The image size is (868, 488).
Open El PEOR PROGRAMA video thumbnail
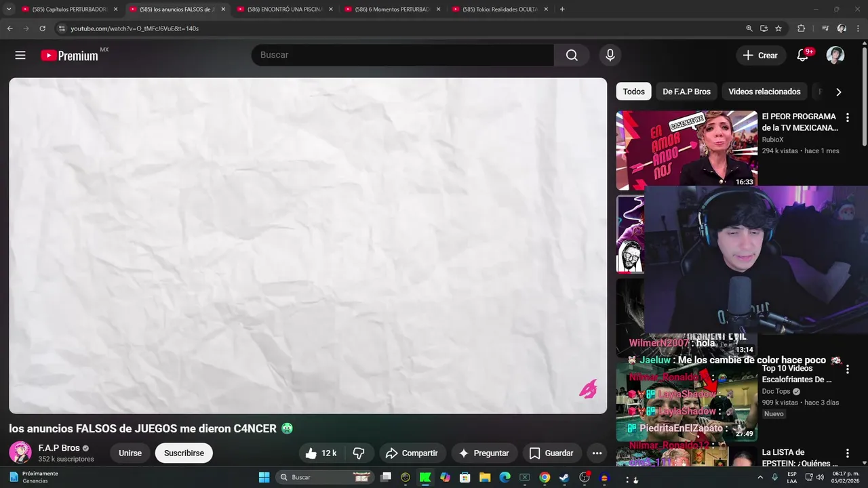[x=686, y=150]
